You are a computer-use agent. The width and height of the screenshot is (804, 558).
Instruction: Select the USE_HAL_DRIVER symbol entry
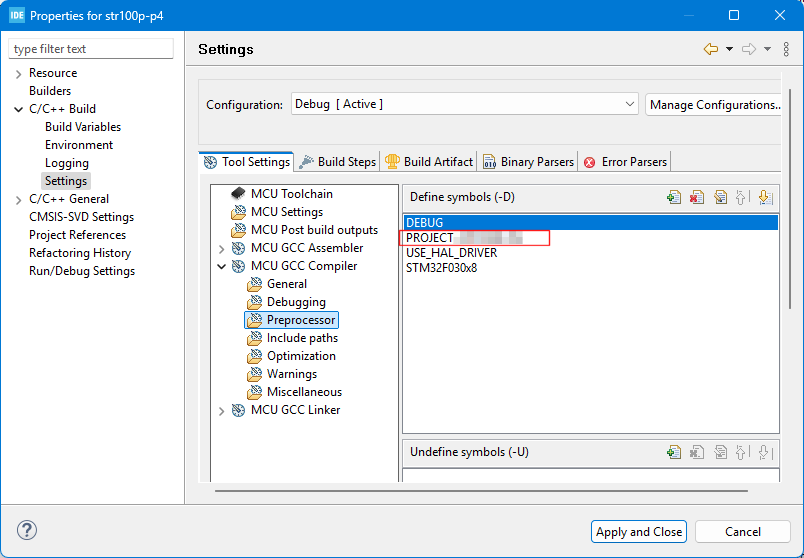[x=451, y=253]
